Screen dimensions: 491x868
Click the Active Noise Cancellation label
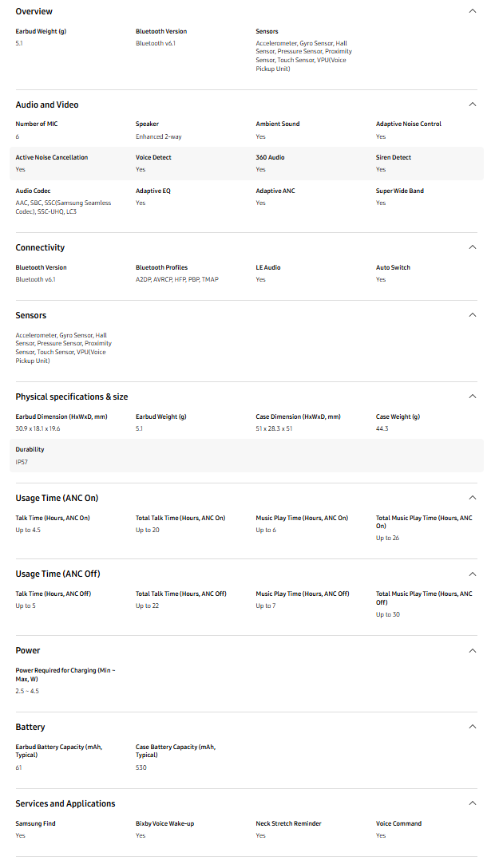tap(52, 157)
